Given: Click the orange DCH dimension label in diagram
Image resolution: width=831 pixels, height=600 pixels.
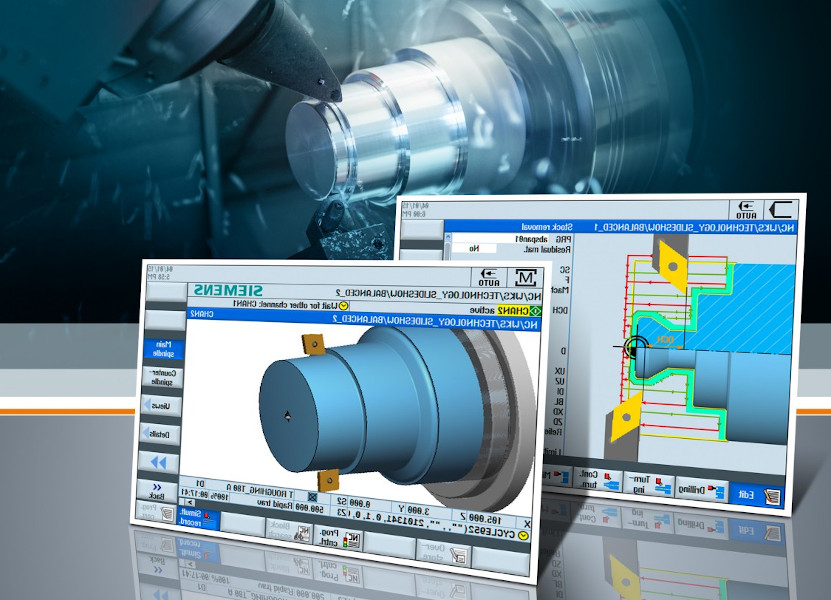Looking at the screenshot, I should pos(666,339).
